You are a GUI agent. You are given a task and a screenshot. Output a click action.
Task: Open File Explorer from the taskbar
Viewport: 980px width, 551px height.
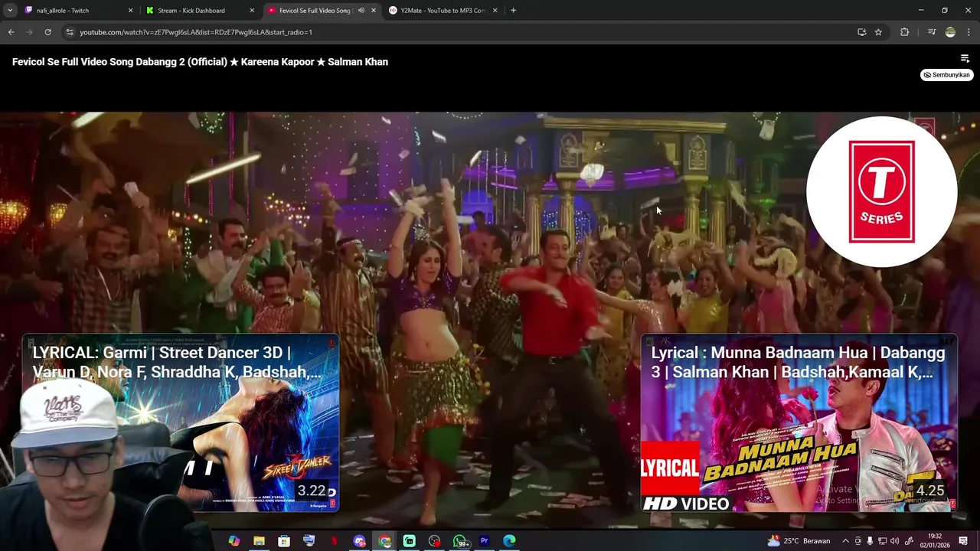[259, 541]
